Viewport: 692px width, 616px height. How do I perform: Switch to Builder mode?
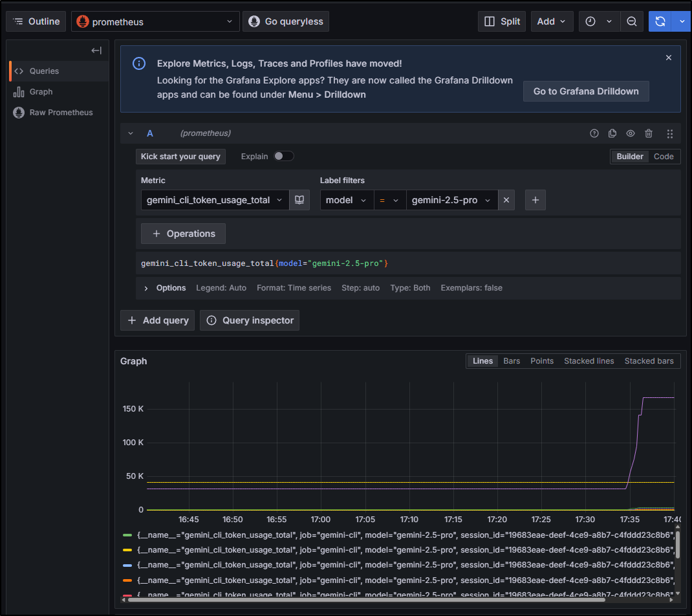pos(629,157)
